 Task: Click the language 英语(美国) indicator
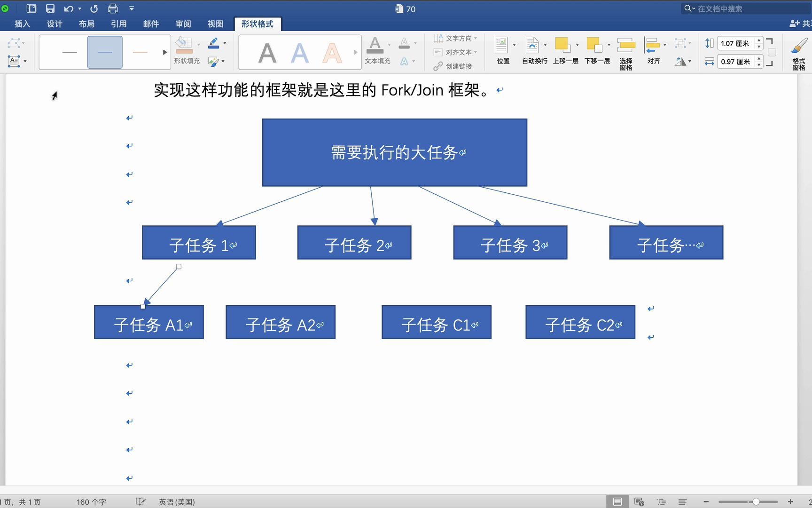[x=177, y=502]
